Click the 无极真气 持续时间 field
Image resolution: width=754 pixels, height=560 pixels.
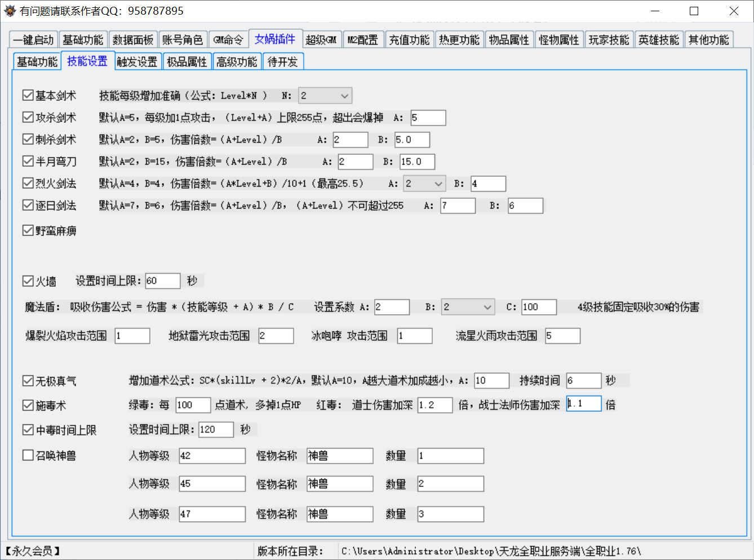(x=584, y=380)
